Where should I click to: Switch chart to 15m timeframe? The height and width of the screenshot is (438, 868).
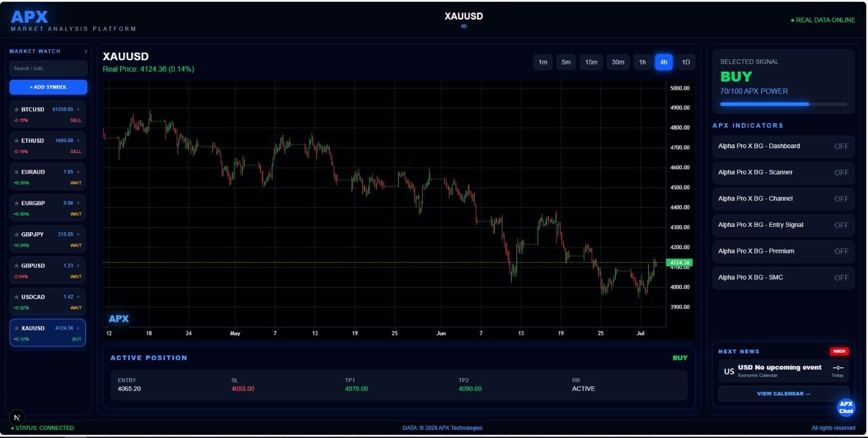(591, 62)
